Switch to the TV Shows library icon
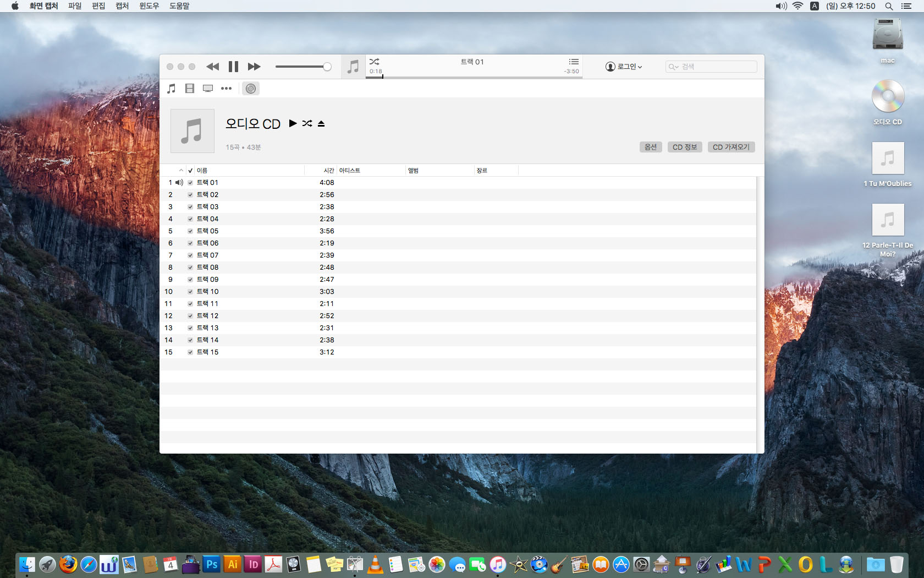 pyautogui.click(x=208, y=89)
